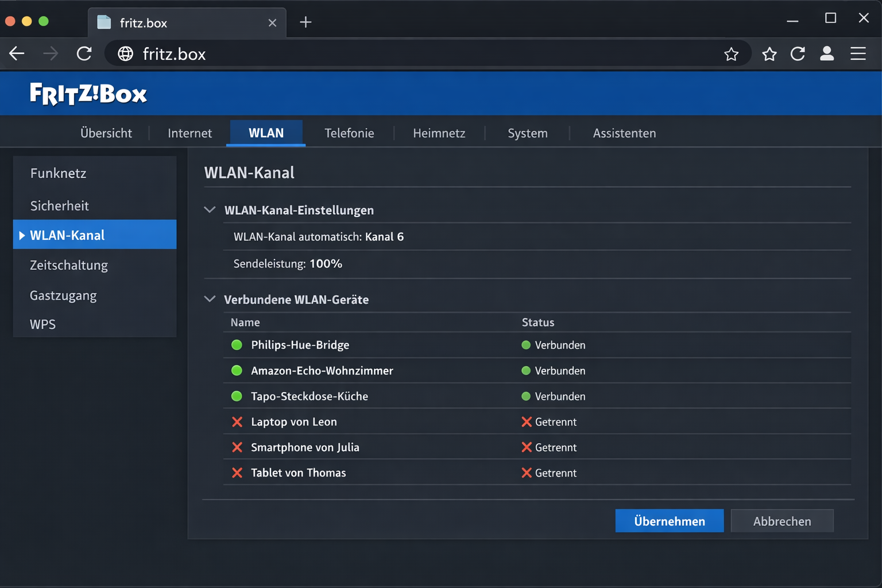The height and width of the screenshot is (588, 882).
Task: Close the fritz.box browser tab
Action: click(x=272, y=23)
